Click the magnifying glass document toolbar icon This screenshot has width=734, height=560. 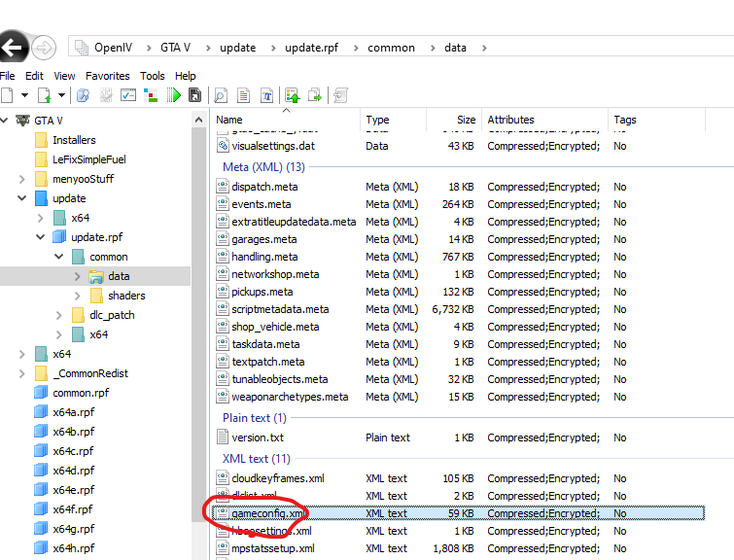coord(222,95)
